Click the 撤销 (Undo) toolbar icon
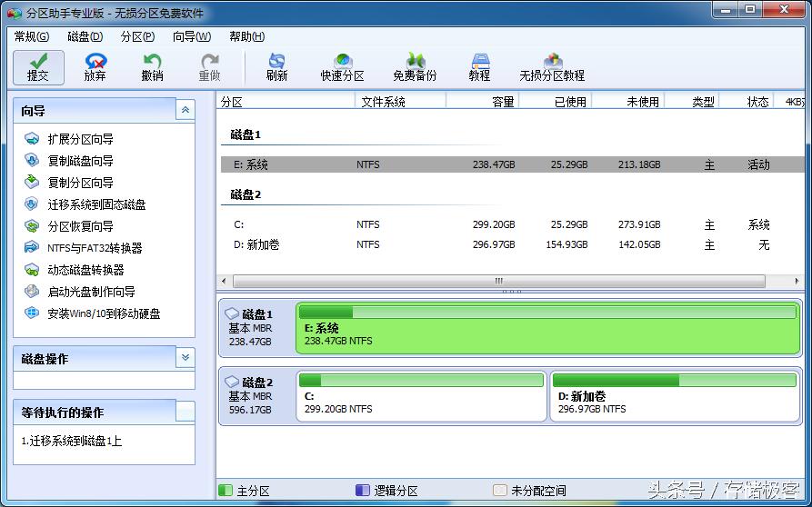Viewport: 812px width, 507px height. pyautogui.click(x=152, y=67)
